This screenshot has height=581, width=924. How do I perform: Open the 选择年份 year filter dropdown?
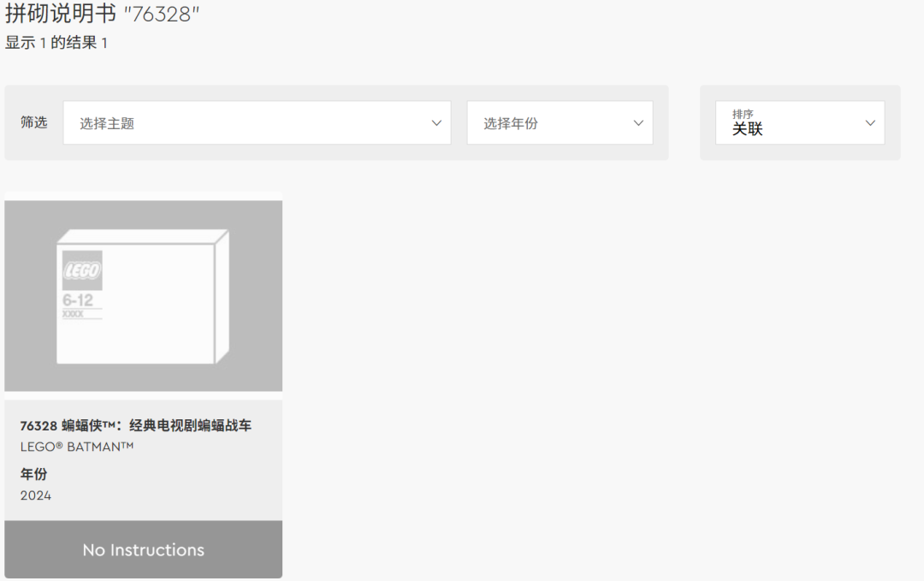(560, 122)
